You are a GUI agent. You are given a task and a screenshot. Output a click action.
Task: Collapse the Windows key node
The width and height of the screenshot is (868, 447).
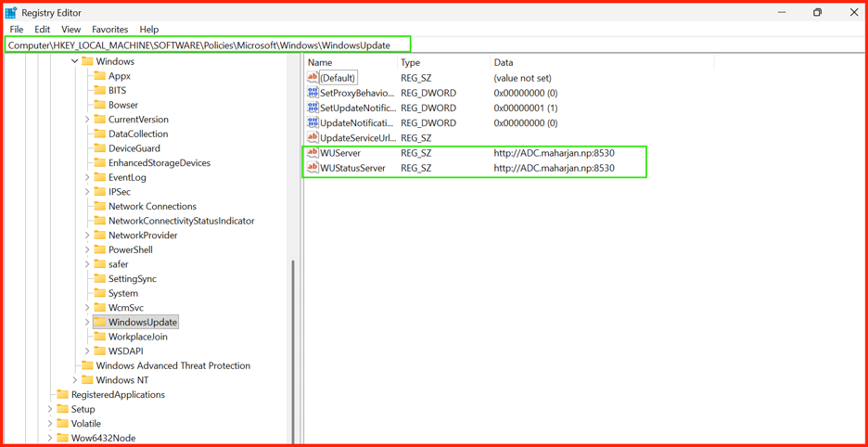pyautogui.click(x=75, y=61)
